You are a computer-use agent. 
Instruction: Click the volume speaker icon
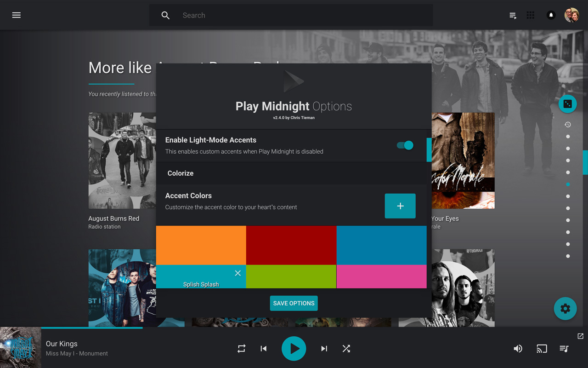point(518,349)
